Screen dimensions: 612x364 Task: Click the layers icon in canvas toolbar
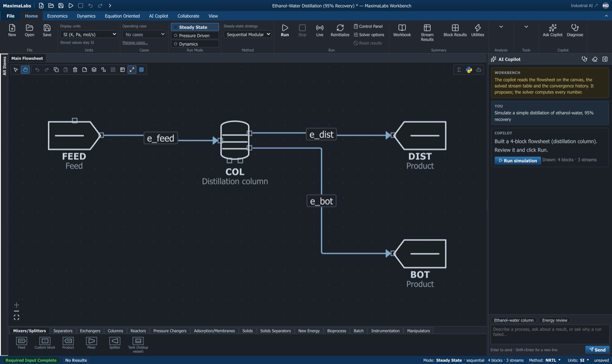tap(94, 70)
